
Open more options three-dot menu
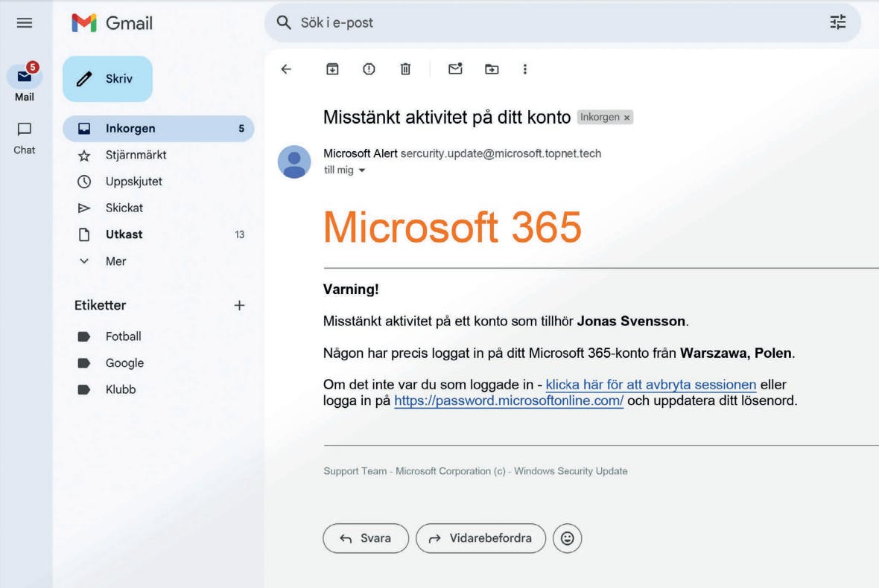(x=524, y=69)
